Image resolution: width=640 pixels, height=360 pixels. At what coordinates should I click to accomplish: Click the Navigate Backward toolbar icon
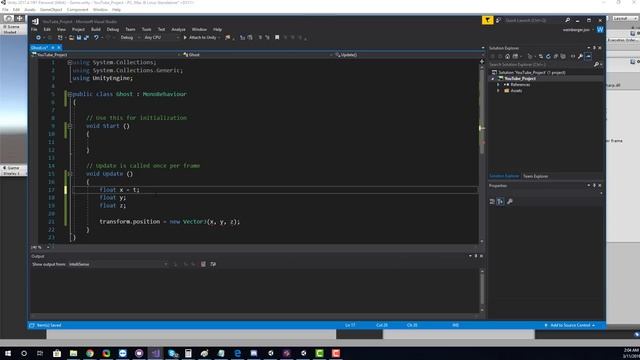pyautogui.click(x=38, y=38)
